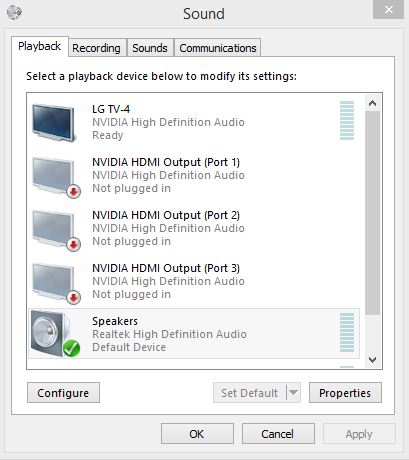Click the OK button
Image resolution: width=409 pixels, height=460 pixels.
point(197,434)
